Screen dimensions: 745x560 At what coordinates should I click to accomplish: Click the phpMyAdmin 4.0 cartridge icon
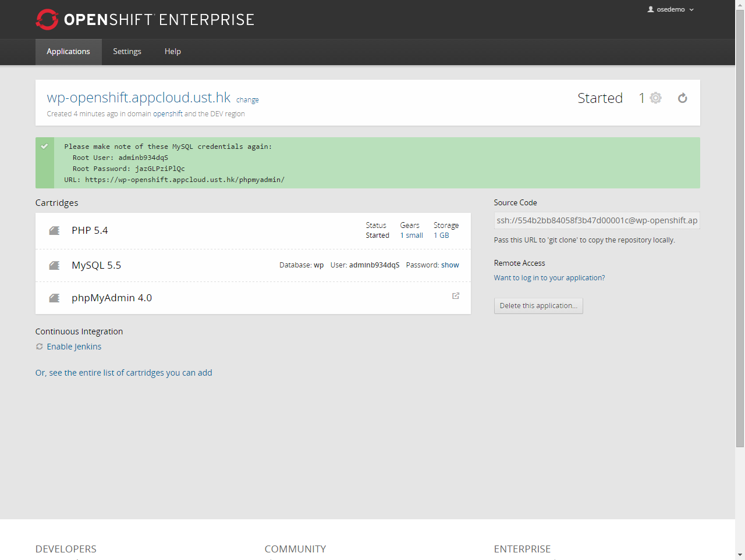(x=54, y=298)
